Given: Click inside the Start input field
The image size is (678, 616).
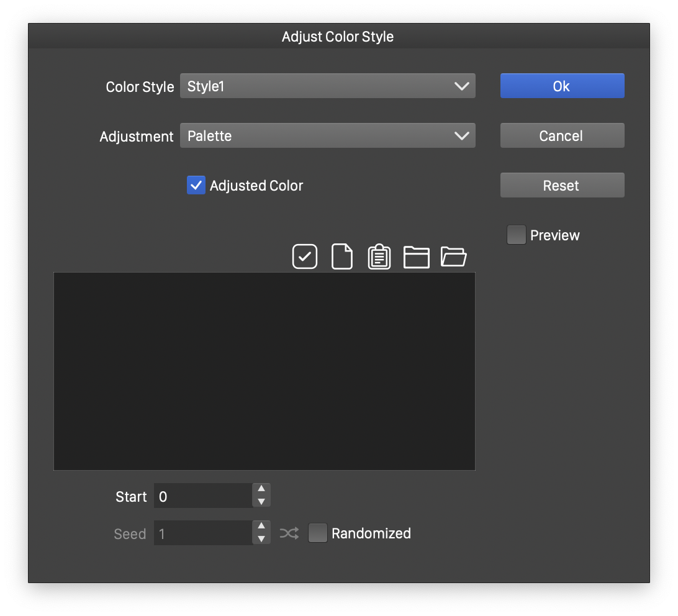Looking at the screenshot, I should point(203,496).
